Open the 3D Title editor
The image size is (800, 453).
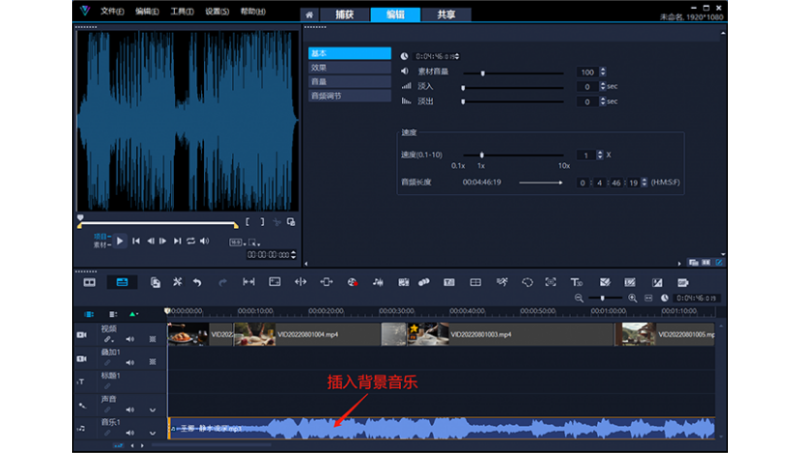(577, 282)
